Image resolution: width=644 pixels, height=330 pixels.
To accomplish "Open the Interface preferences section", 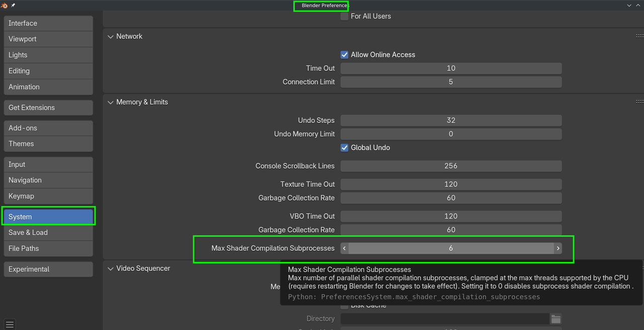I will tap(48, 23).
